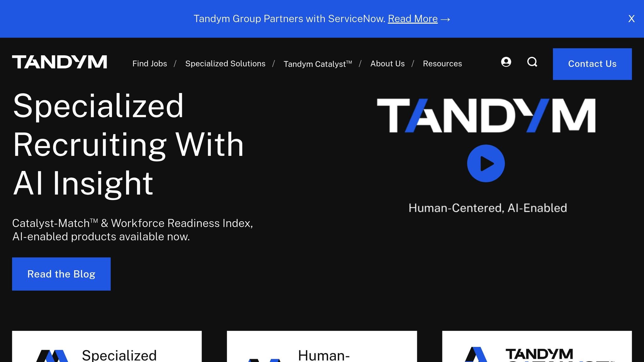Follow the Read More link in the banner
644x362 pixels.
point(413,19)
